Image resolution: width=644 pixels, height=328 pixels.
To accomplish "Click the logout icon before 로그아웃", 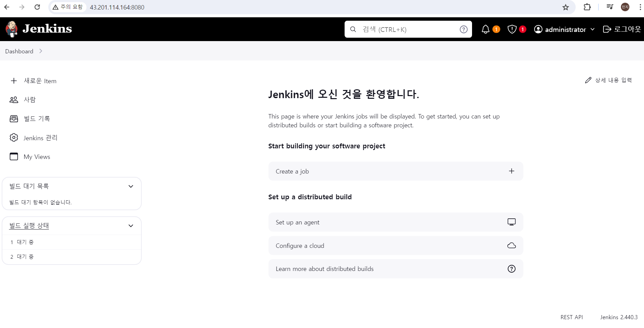I will tap(607, 29).
